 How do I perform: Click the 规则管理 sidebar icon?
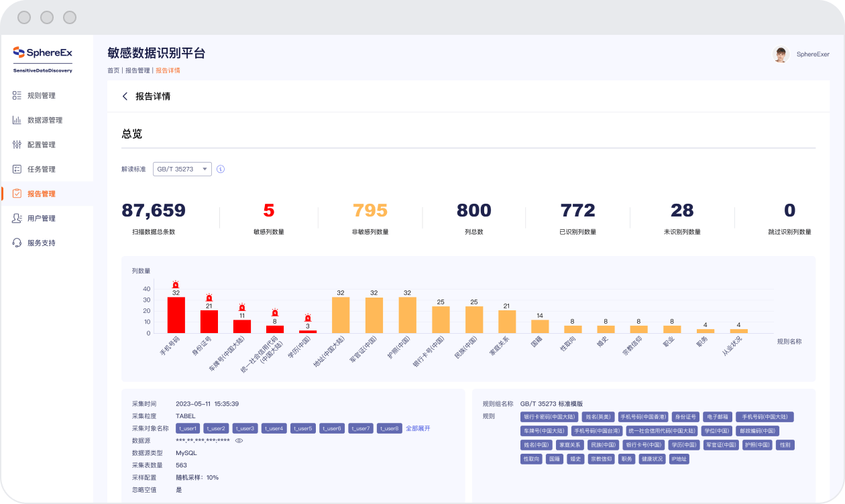(17, 96)
